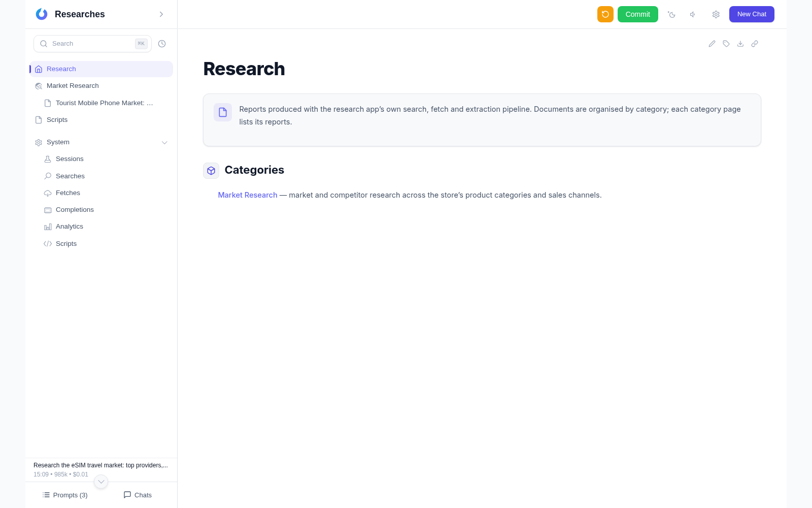
Task: Click the Researches title in header
Action: coord(80,14)
